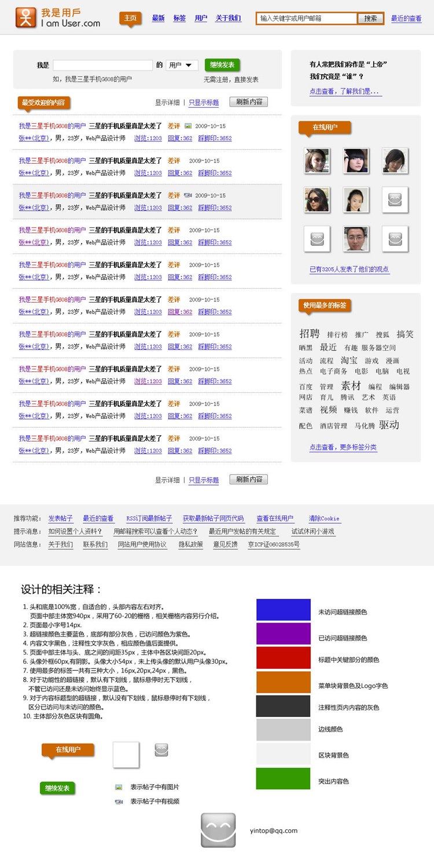Select 只显示标题 below the post list
Viewport: 434px width, 868px height.
pyautogui.click(x=204, y=480)
